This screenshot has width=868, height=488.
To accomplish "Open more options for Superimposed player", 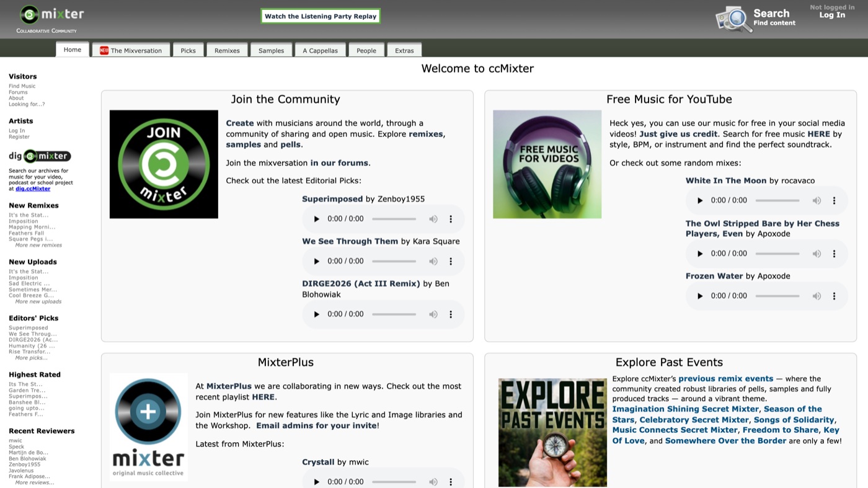I will 451,219.
